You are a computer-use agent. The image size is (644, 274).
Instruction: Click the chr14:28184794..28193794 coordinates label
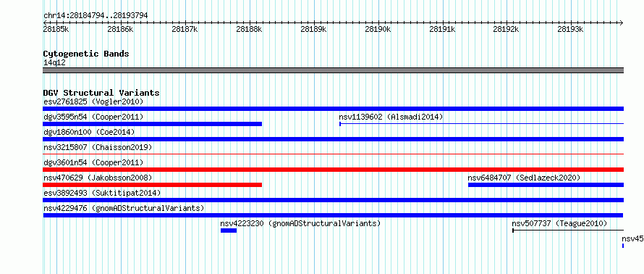pos(96,16)
